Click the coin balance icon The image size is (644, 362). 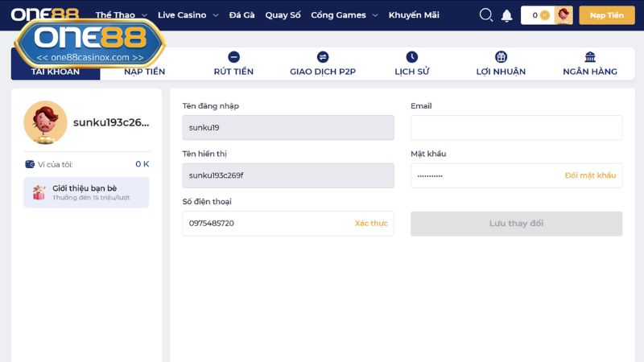click(545, 15)
